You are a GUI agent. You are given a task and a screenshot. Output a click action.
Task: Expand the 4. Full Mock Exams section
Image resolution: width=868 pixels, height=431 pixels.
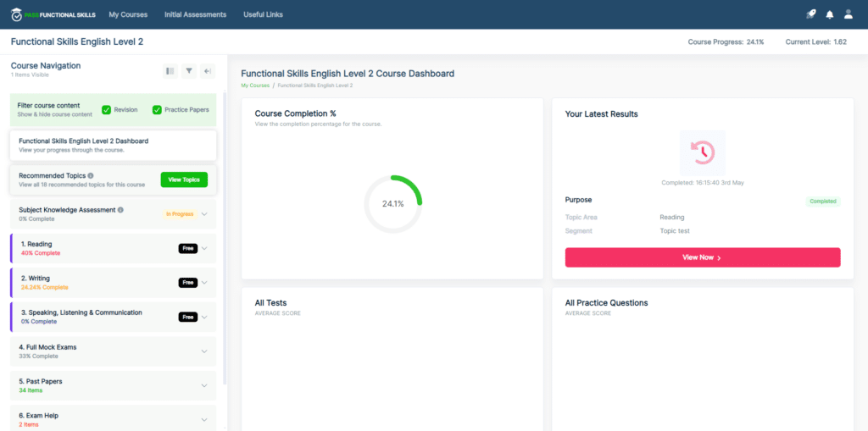point(204,351)
